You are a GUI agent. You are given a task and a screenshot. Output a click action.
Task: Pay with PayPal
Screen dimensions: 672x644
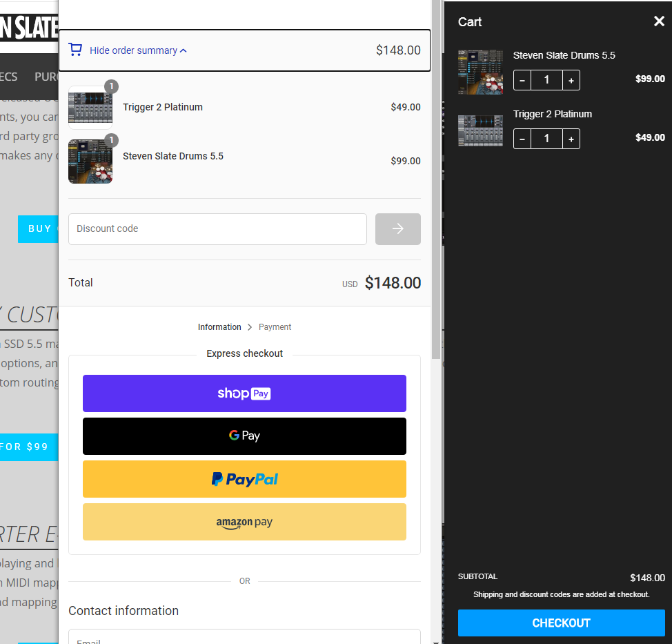(244, 479)
